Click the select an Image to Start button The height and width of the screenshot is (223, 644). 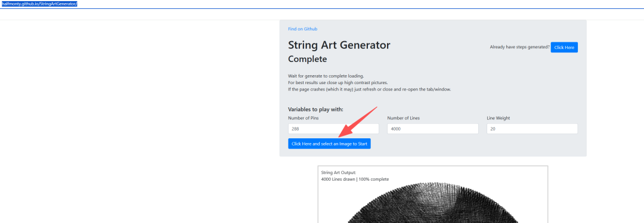point(329,144)
